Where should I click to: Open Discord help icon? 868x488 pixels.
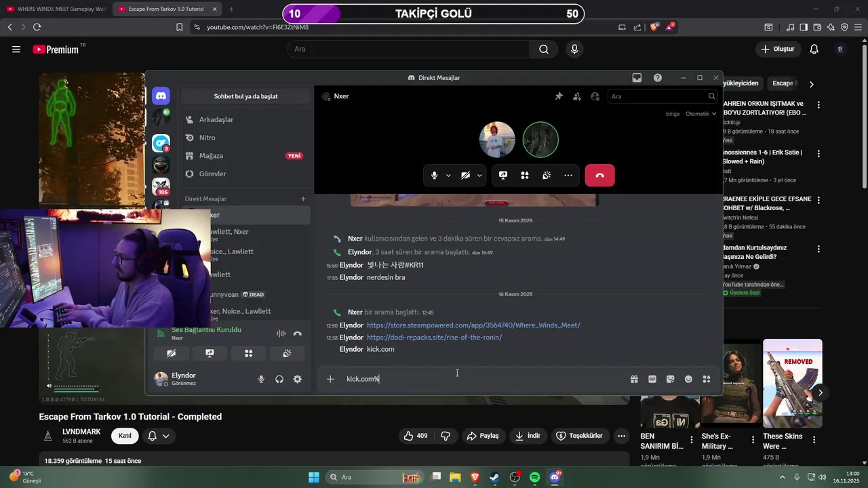coord(658,78)
